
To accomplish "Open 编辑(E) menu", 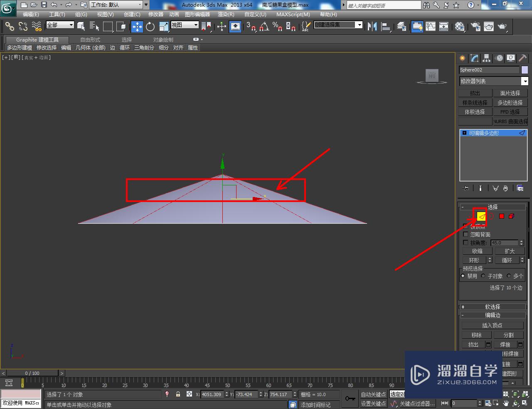I will pos(31,14).
